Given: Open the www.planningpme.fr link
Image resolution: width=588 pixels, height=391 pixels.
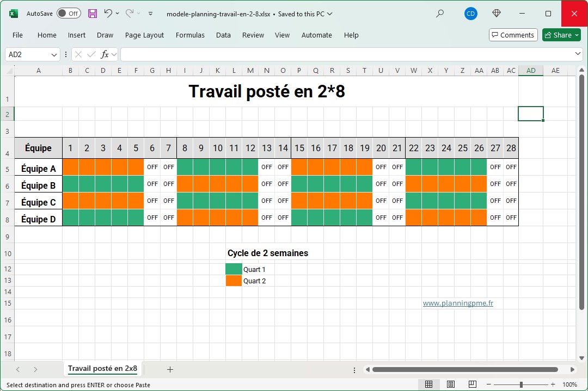Looking at the screenshot, I should (458, 303).
